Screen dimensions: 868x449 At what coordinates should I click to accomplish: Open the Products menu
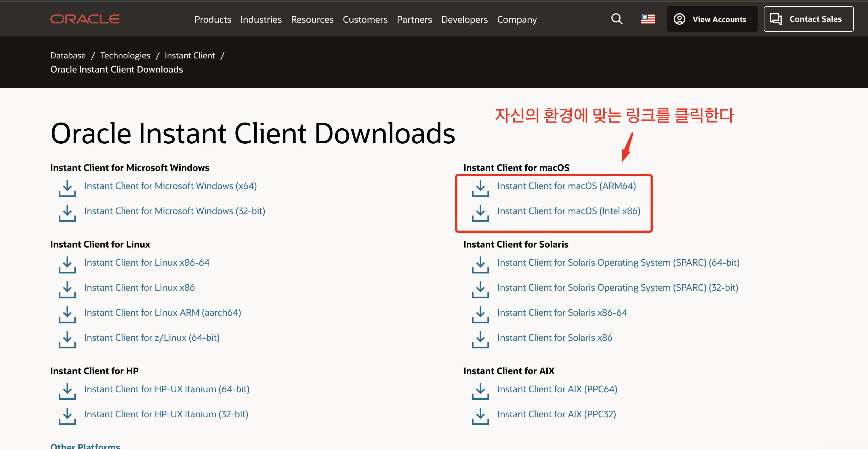[213, 20]
